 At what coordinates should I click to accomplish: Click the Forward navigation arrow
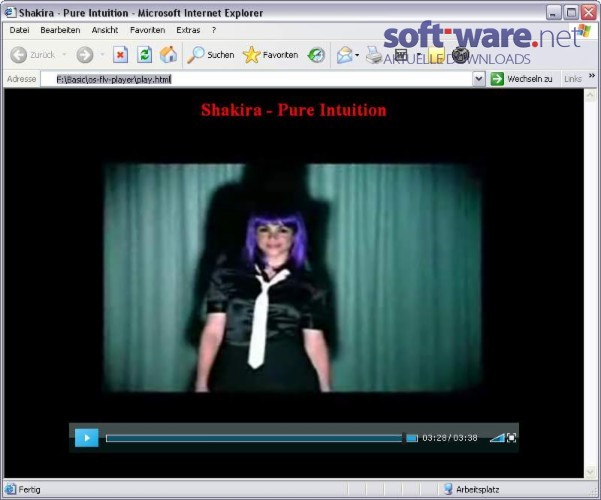pyautogui.click(x=85, y=55)
